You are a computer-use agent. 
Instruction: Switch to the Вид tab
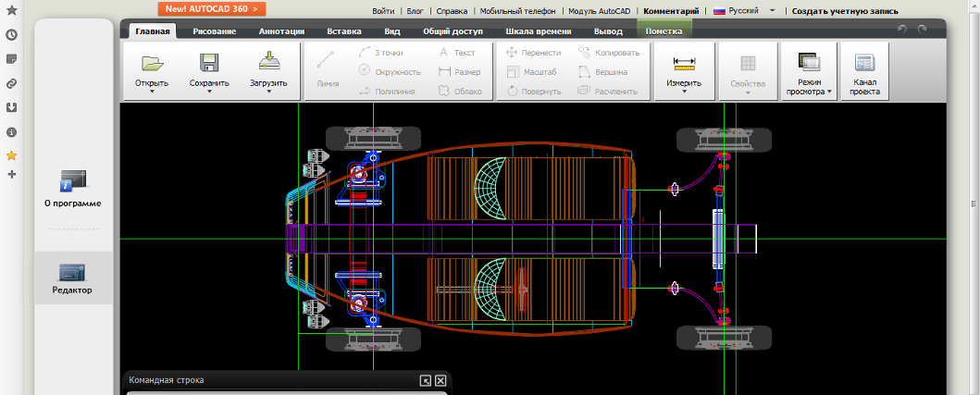click(x=392, y=31)
